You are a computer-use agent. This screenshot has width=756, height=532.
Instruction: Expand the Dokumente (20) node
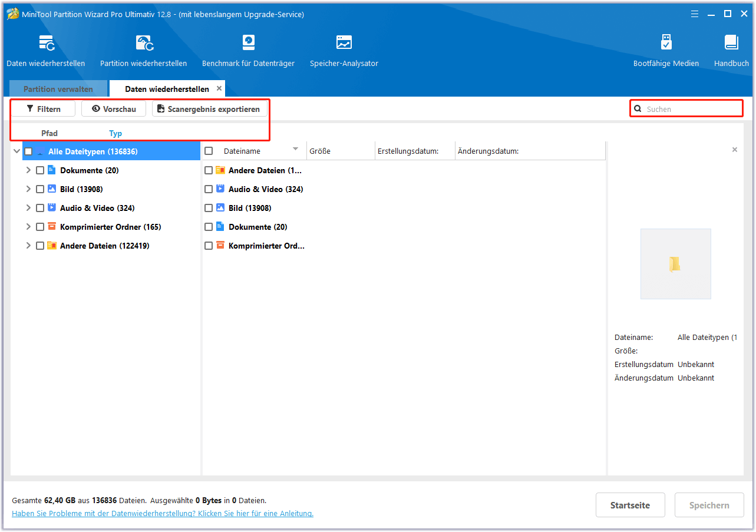[x=28, y=170]
